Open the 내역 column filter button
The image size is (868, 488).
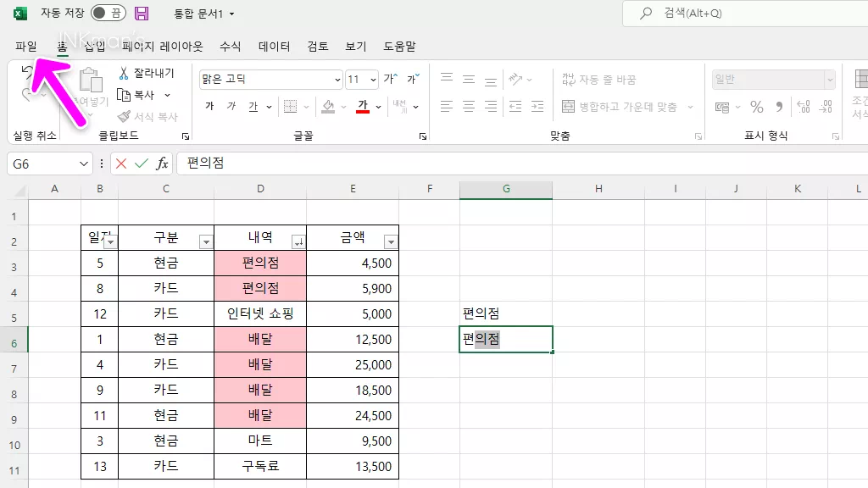coord(298,241)
